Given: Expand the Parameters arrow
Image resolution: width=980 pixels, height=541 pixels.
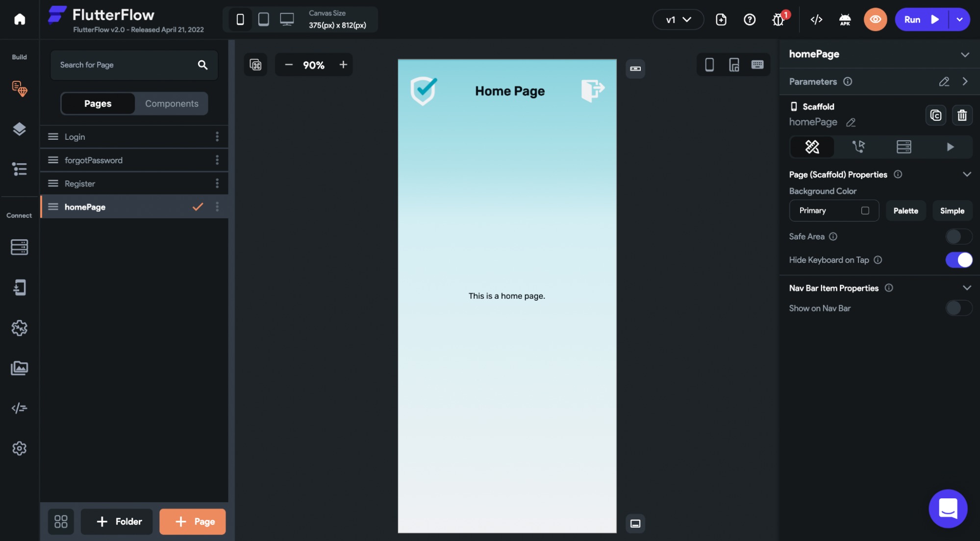Looking at the screenshot, I should pos(965,81).
